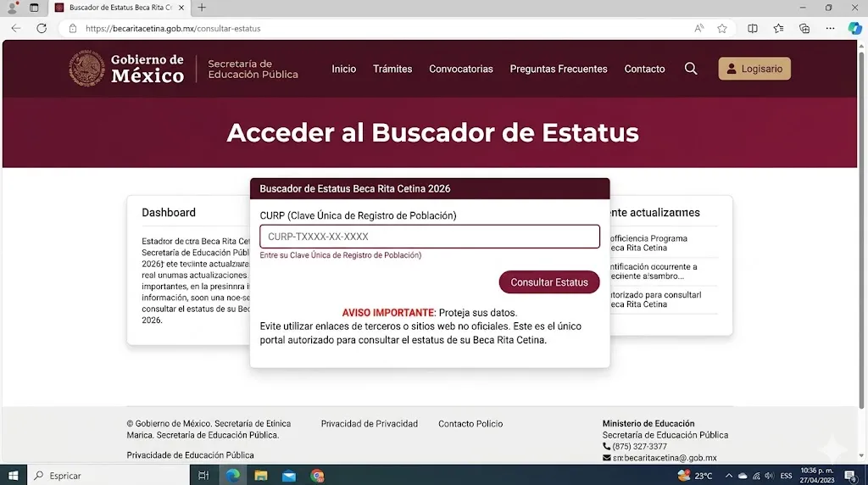The width and height of the screenshot is (868, 485).
Task: Open Chrome from taskbar
Action: (x=317, y=475)
